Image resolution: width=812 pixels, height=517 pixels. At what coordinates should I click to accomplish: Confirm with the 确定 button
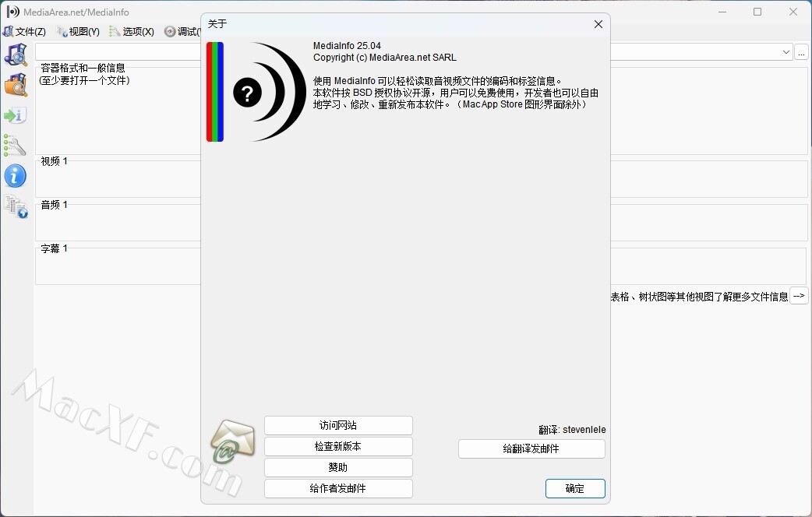point(575,488)
